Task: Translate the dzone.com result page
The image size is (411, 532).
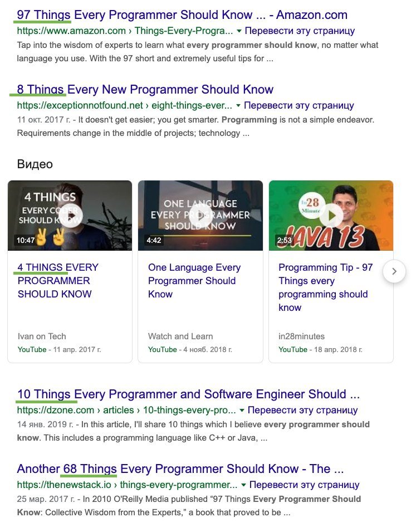Action: click(x=302, y=410)
